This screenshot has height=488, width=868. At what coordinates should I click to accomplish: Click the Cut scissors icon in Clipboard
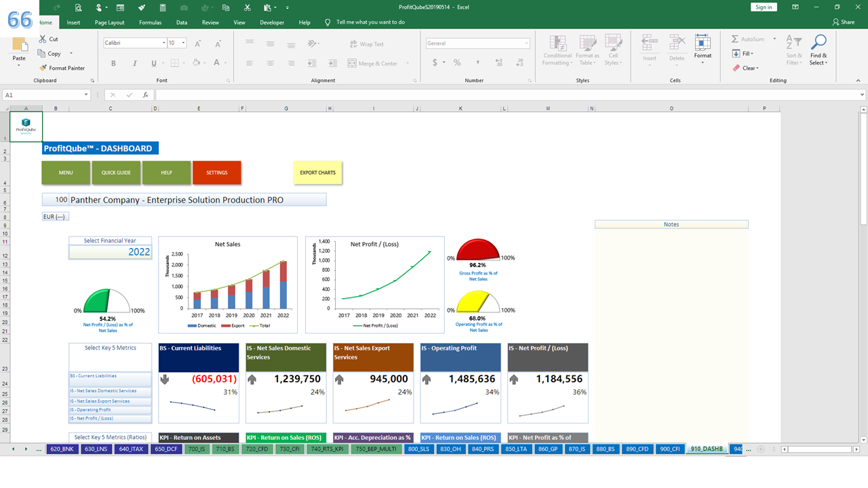43,39
